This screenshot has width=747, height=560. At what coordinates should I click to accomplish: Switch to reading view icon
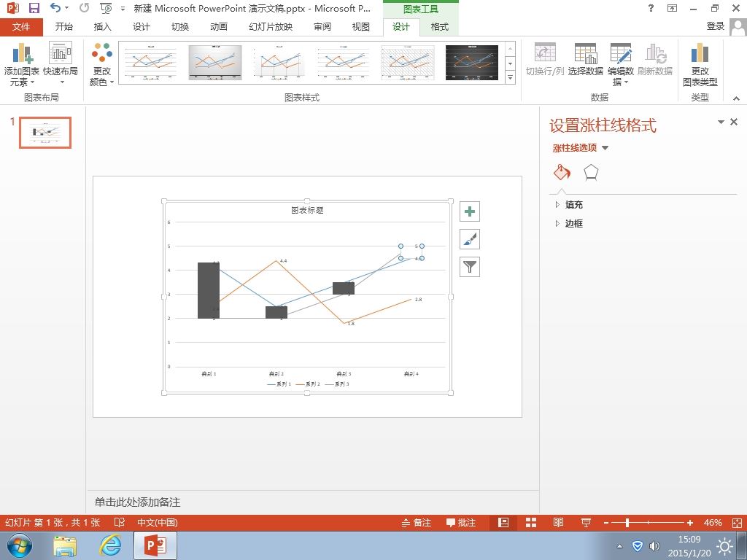(558, 523)
